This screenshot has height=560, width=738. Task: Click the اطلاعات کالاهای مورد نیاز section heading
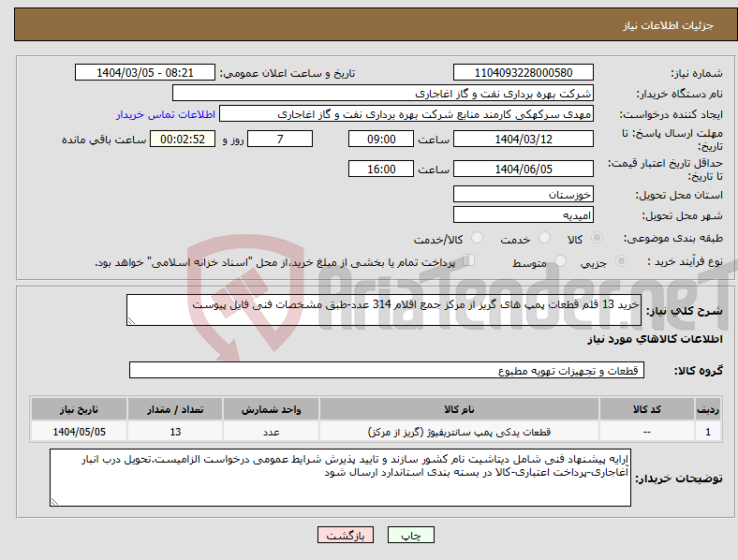pos(655,339)
